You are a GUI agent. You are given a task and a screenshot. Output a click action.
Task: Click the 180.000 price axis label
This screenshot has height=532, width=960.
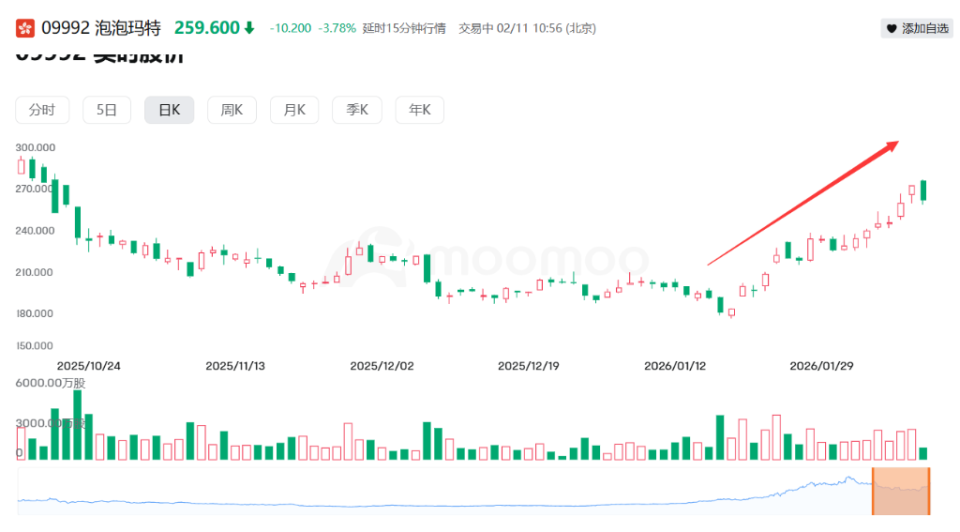[34, 313]
